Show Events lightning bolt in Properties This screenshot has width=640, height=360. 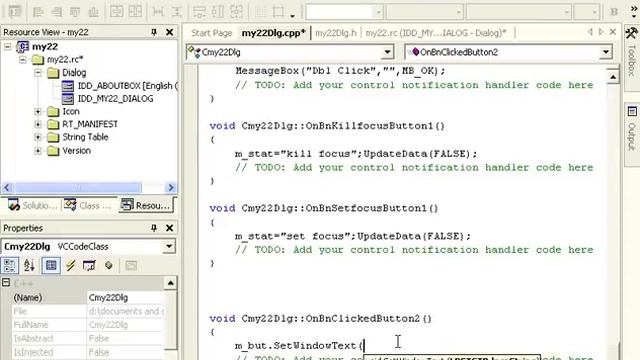(x=71, y=266)
